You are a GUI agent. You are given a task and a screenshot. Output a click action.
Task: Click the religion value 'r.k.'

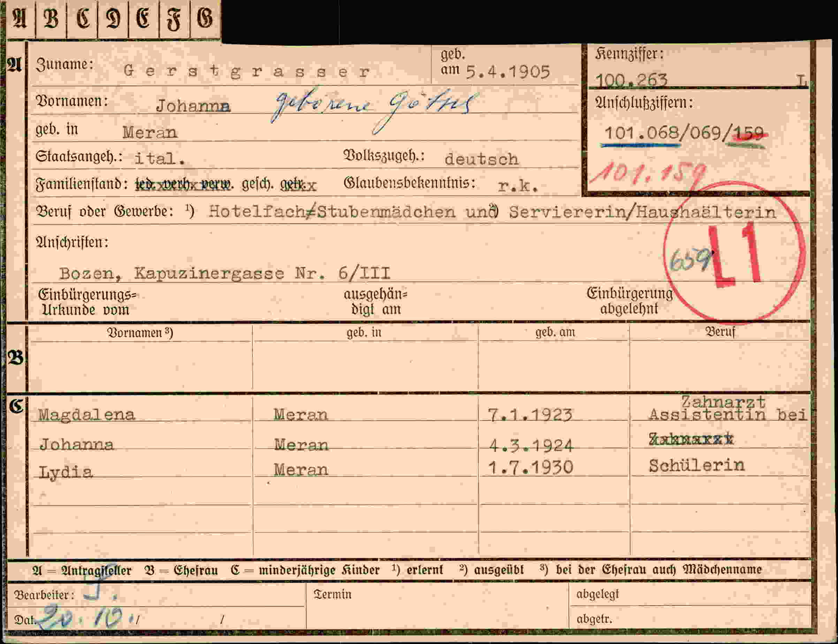pyautogui.click(x=518, y=186)
